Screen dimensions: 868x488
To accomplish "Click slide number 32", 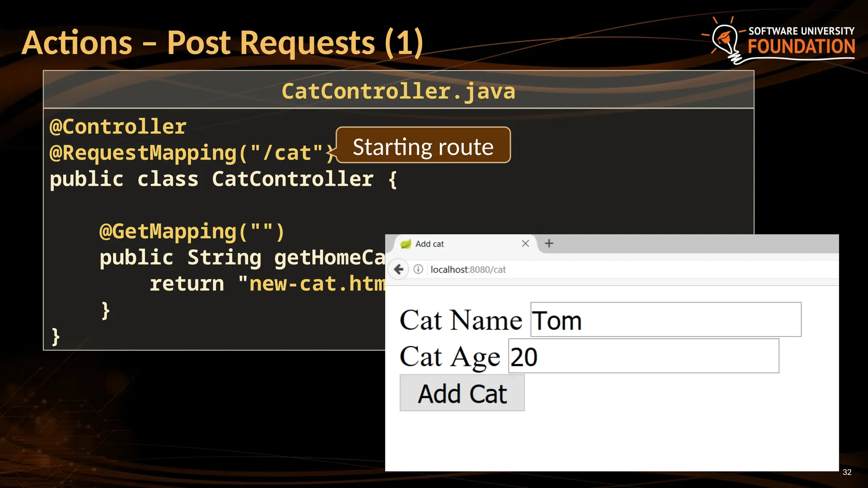I will [846, 472].
